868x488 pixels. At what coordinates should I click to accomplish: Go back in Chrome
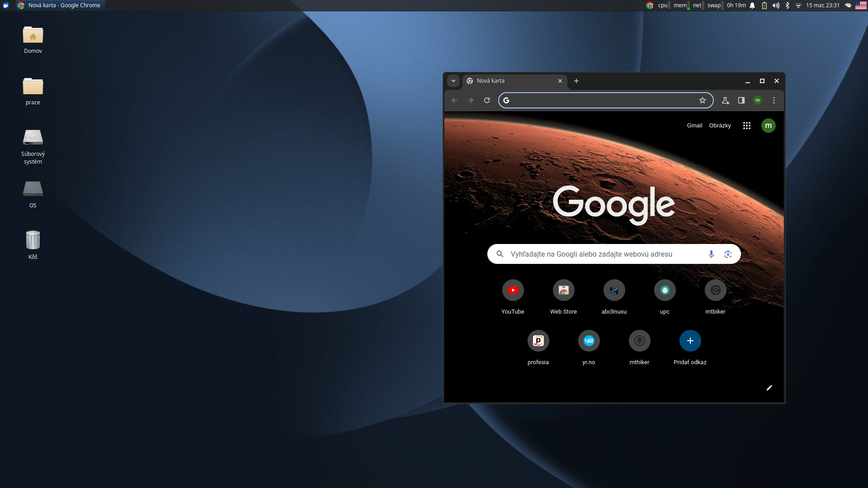454,100
